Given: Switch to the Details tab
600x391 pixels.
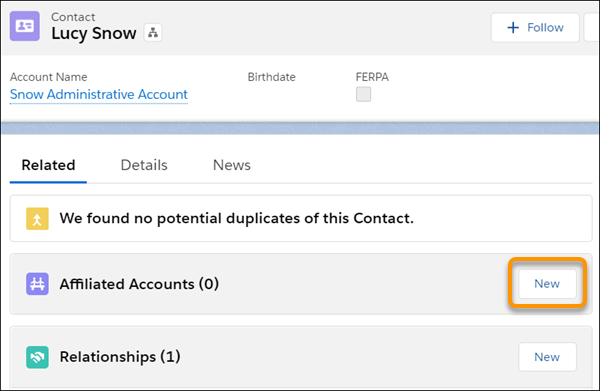Looking at the screenshot, I should (144, 165).
